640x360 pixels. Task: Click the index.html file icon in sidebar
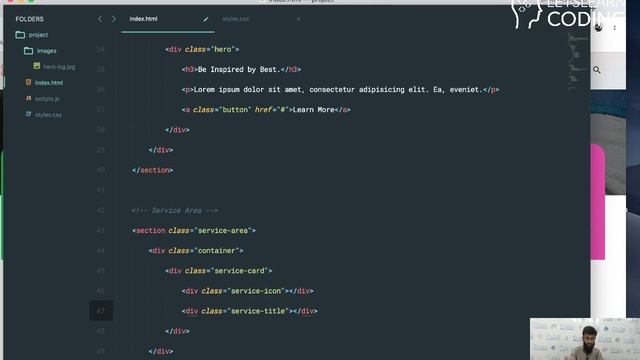(x=29, y=82)
